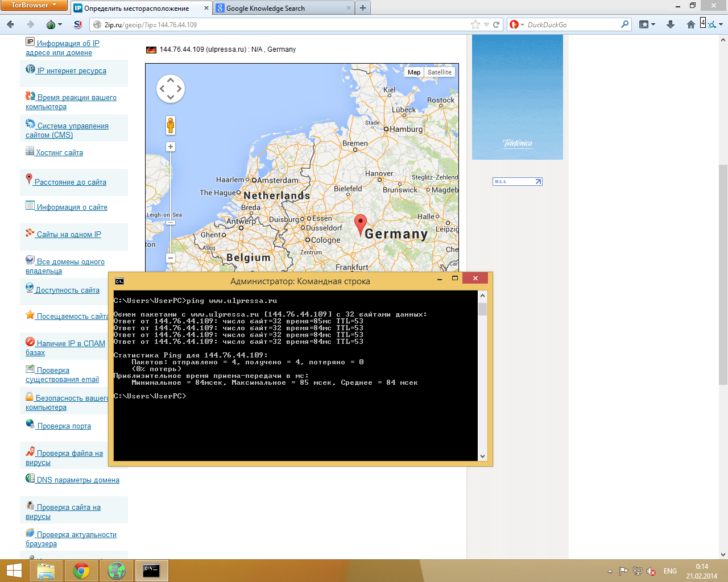Viewport: 728px width, 582px height.
Task: Open the Все домены одного владельца link
Action: pos(65,266)
